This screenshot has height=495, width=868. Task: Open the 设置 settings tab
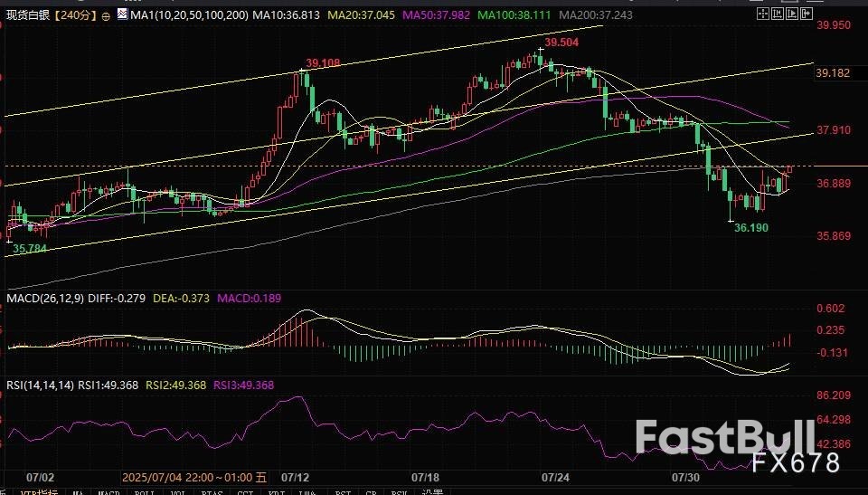pyautogui.click(x=432, y=491)
